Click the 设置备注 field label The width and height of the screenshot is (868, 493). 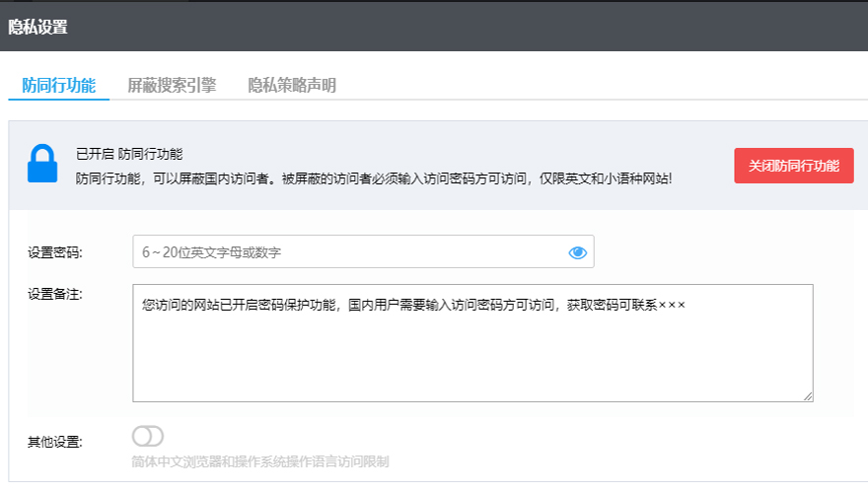point(55,293)
